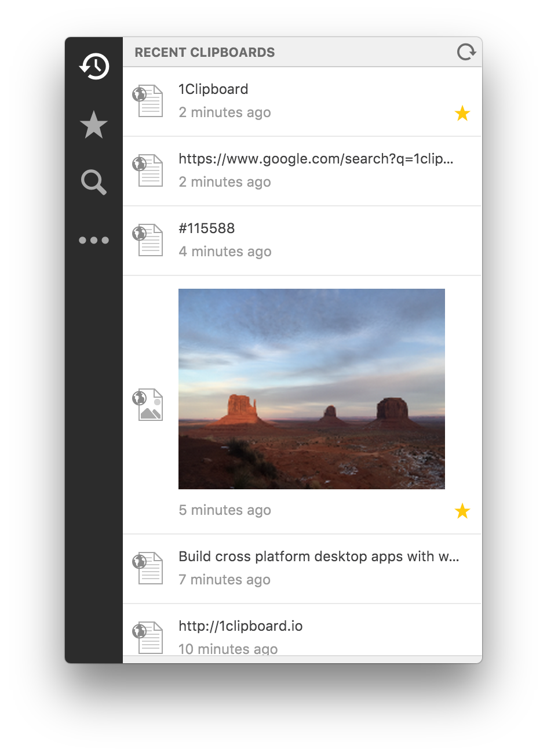Click the document icon beside the desktop apps entry

pyautogui.click(x=148, y=568)
